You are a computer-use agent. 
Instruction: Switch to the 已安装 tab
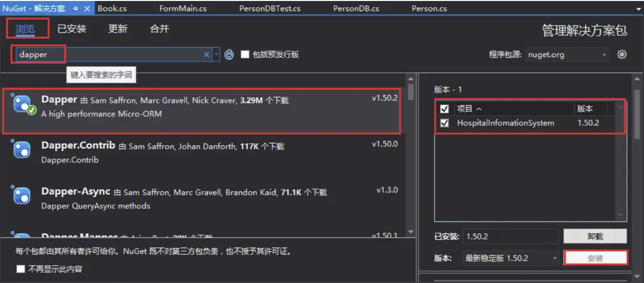click(x=72, y=29)
